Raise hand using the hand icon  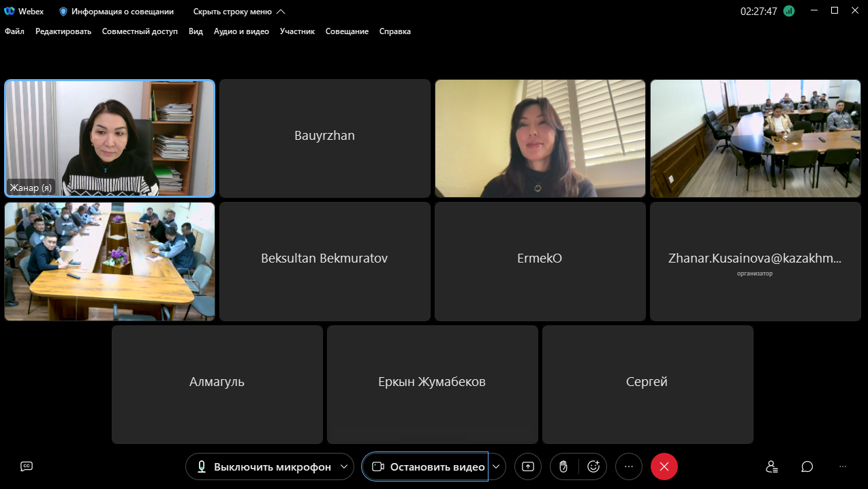point(563,466)
